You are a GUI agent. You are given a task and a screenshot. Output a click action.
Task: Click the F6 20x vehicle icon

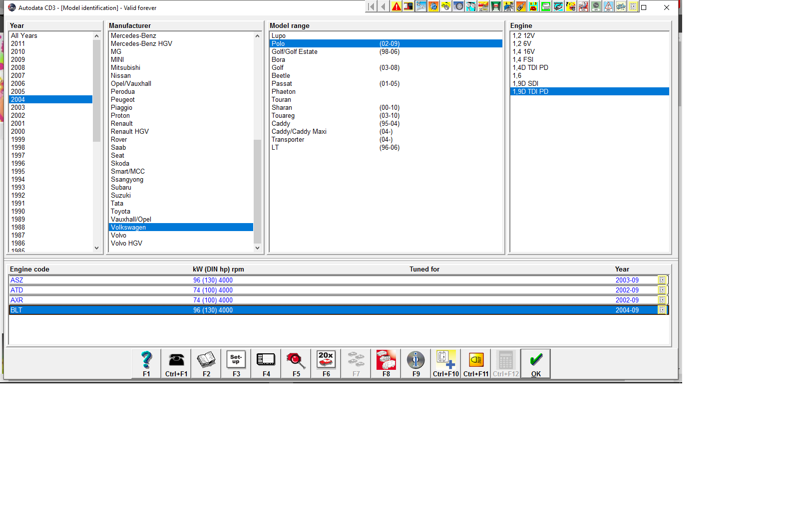tap(326, 363)
